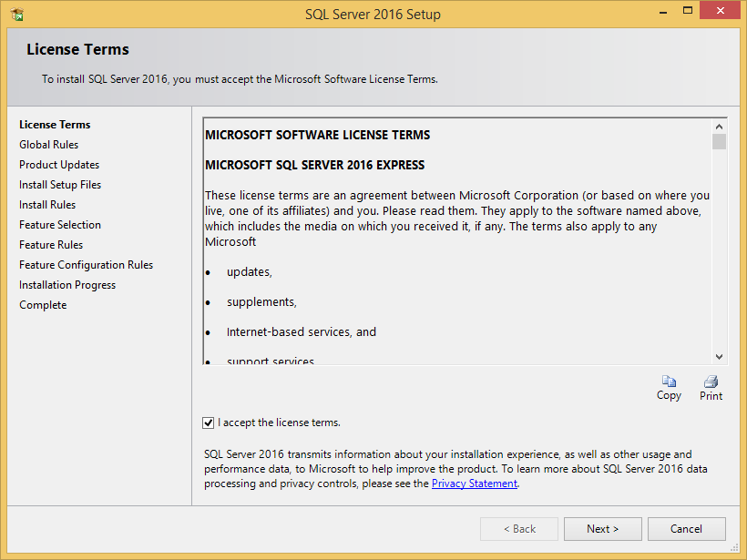Minimize the SQL Server 2016 Setup window

(662, 11)
